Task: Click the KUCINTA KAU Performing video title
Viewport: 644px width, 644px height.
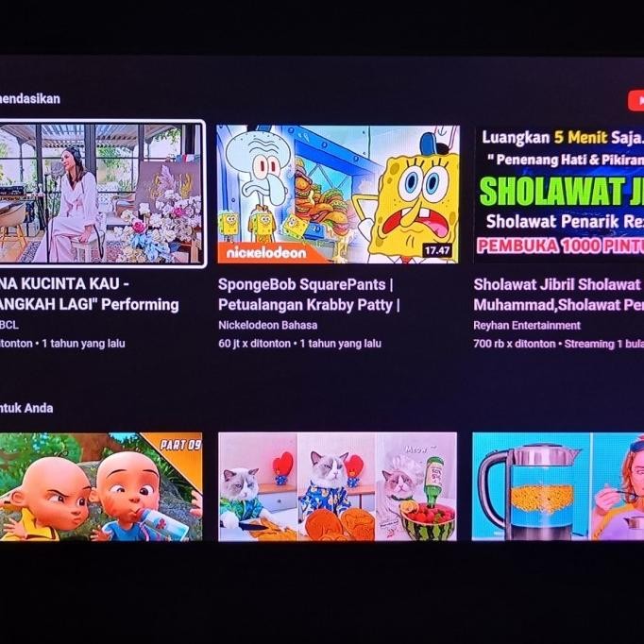Action: tap(90, 294)
